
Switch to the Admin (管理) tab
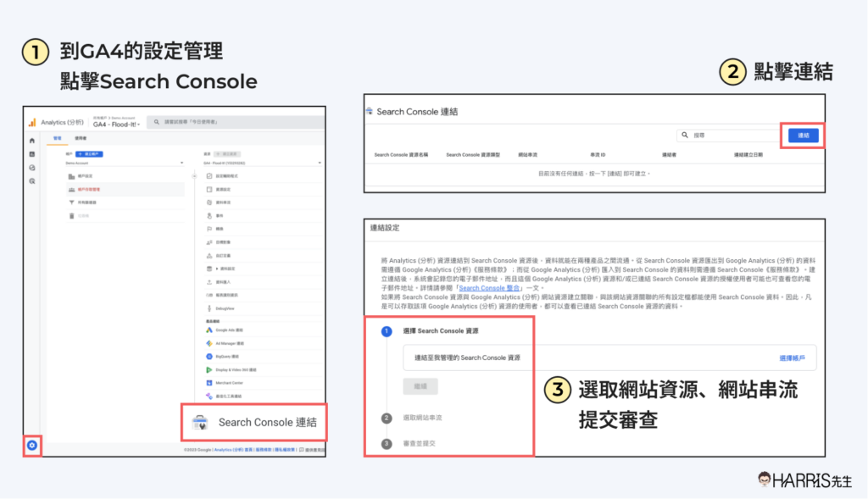pos(57,138)
